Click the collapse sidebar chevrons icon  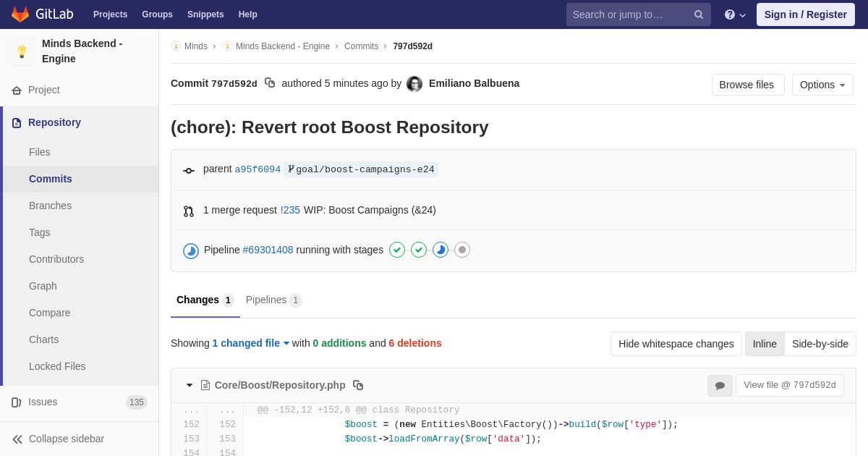coord(17,439)
